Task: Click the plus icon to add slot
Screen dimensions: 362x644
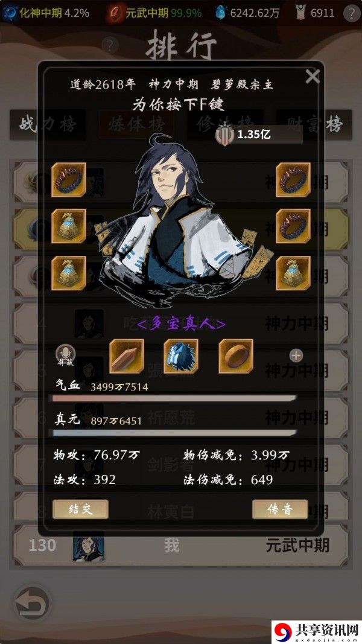Action: tap(296, 355)
